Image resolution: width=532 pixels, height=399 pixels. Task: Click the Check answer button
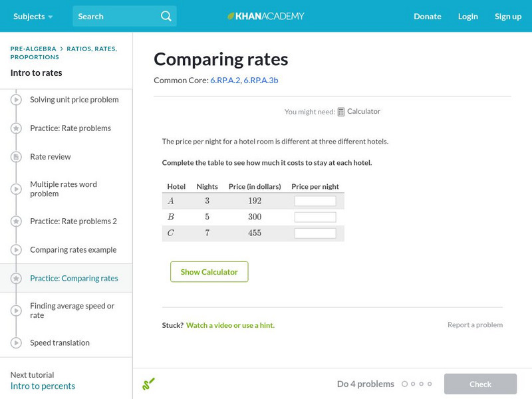coord(480,384)
